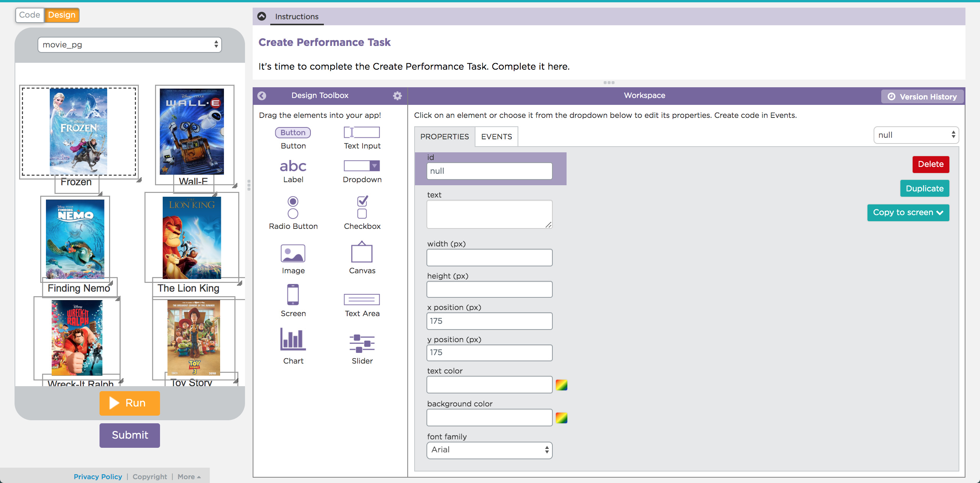Open the Instructions tab
Image resolution: width=980 pixels, height=483 pixels.
coord(297,16)
